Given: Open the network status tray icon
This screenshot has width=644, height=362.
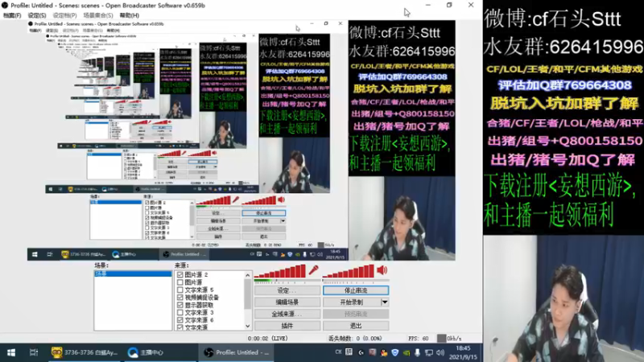Looking at the screenshot, I should click(x=429, y=352).
